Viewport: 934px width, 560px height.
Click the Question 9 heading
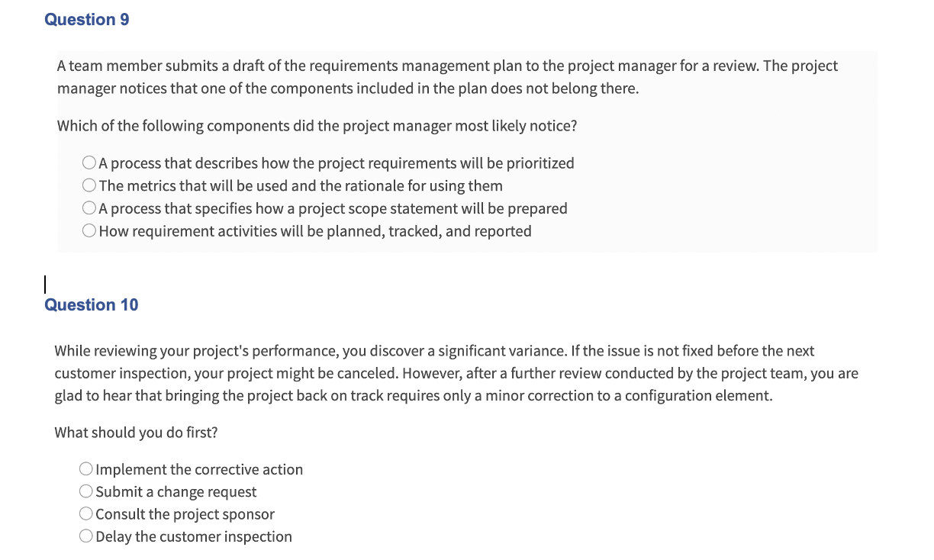click(x=86, y=19)
